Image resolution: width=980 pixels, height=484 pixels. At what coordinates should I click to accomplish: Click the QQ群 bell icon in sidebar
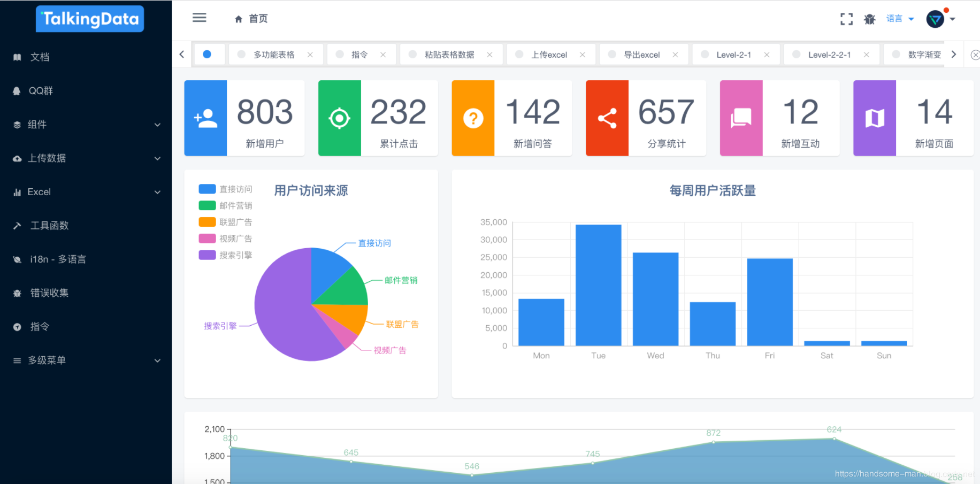click(17, 90)
